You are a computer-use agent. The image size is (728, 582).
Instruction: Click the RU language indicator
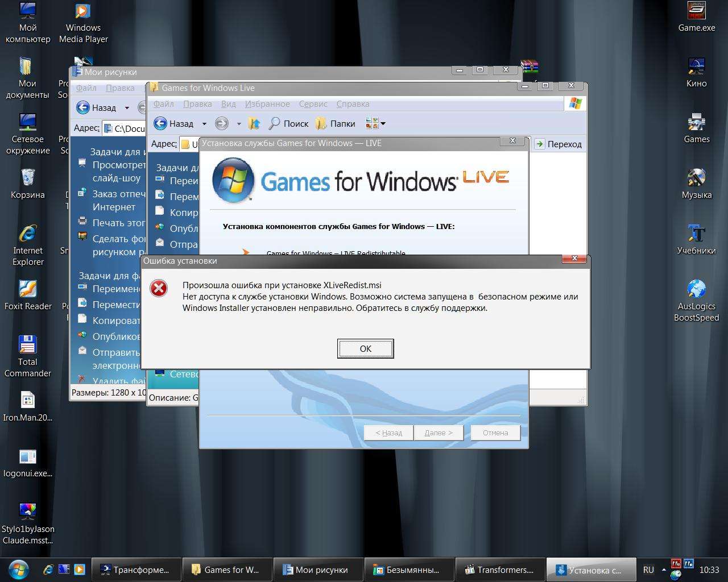(x=648, y=569)
